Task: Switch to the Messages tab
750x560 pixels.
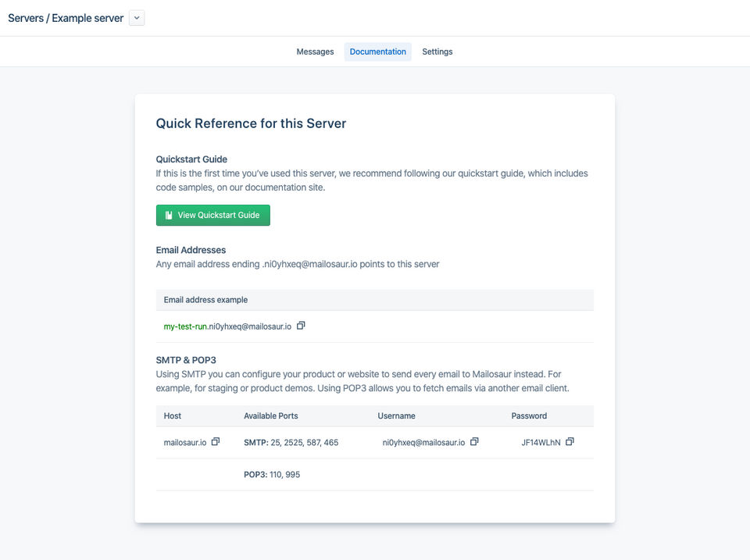Action: 315,52
